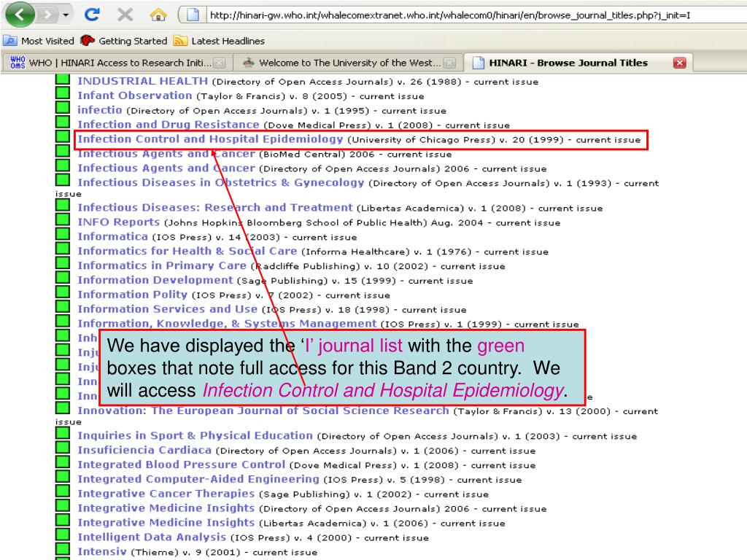Open Information, Knowledge, & Systems Management

(227, 324)
